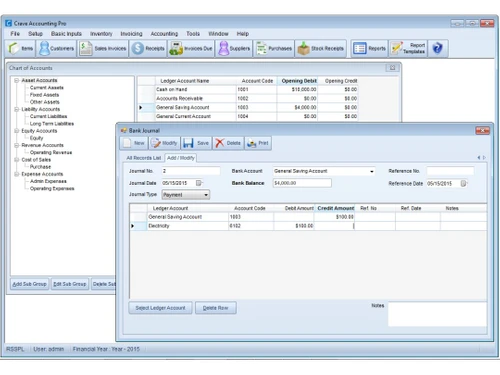500x375 pixels.
Task: Open the Journal Date calendar picker
Action: 199,183
